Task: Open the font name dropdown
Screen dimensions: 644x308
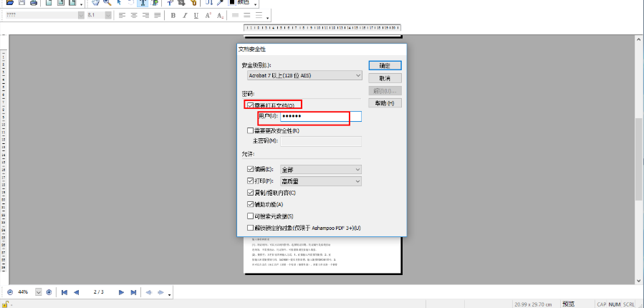Action: coord(81,15)
